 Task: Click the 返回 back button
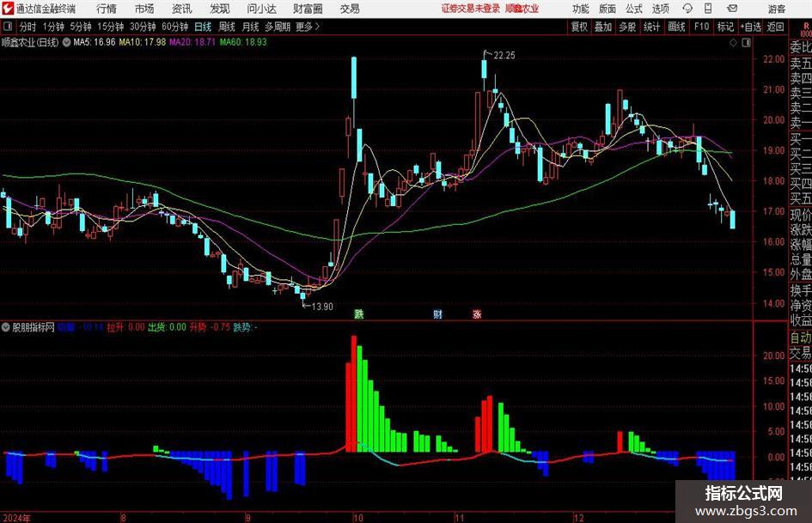[x=775, y=27]
